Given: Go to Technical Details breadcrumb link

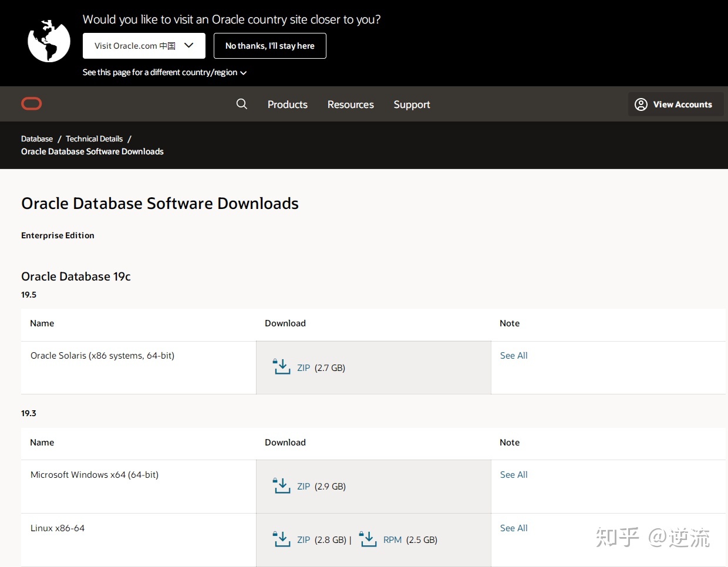Looking at the screenshot, I should [95, 139].
